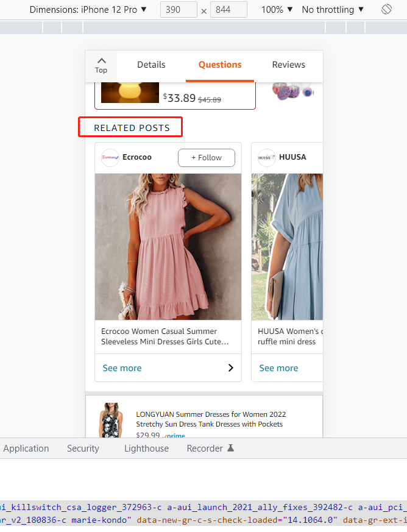
Task: Click the height field showing 844
Action: click(228, 10)
